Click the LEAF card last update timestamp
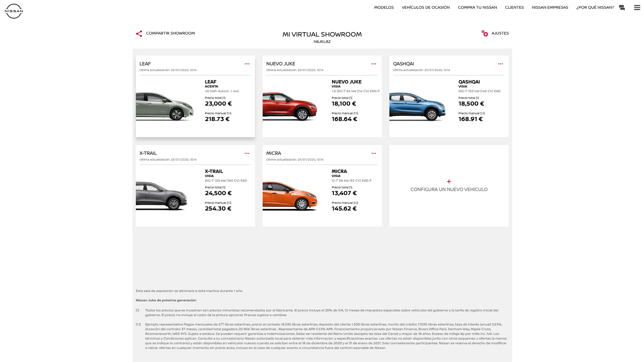The image size is (644, 362). tap(168, 70)
